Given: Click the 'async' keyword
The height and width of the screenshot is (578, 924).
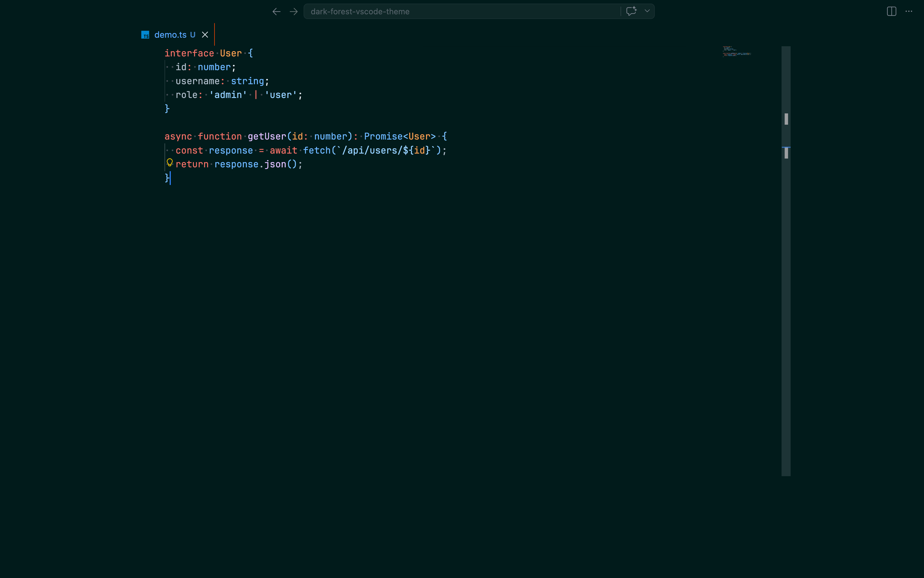Looking at the screenshot, I should (x=178, y=137).
